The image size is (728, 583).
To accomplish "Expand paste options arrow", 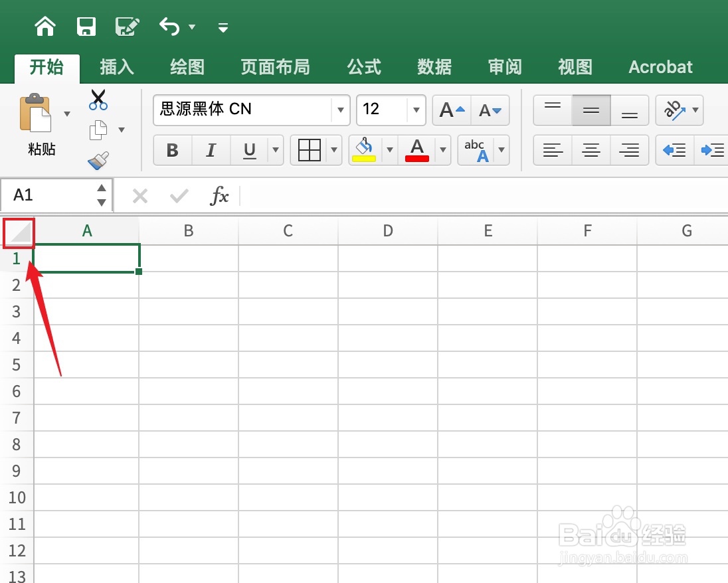I will click(x=67, y=114).
